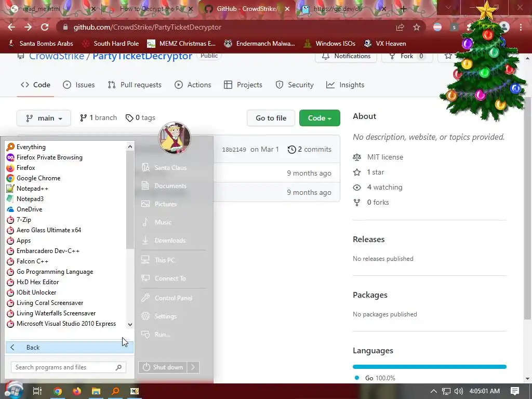Viewport: 532px width, 399px height.
Task: Open the Windows ISOs bookmark
Action: click(x=329, y=44)
